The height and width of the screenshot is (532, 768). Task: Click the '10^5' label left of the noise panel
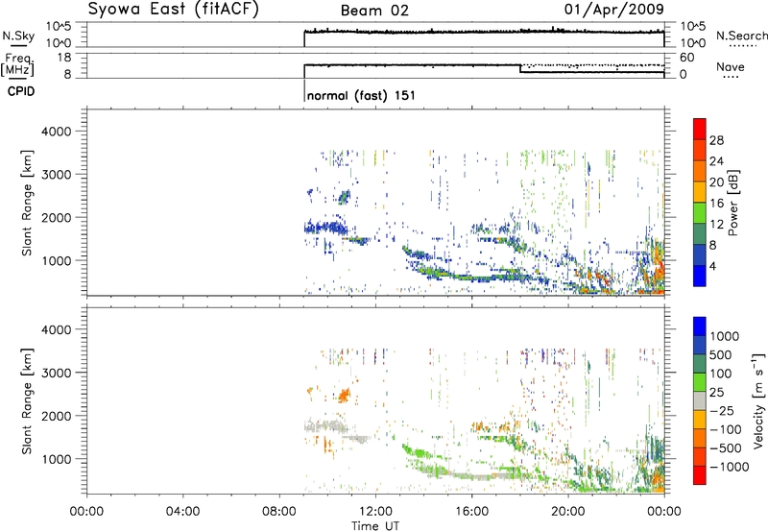click(59, 27)
